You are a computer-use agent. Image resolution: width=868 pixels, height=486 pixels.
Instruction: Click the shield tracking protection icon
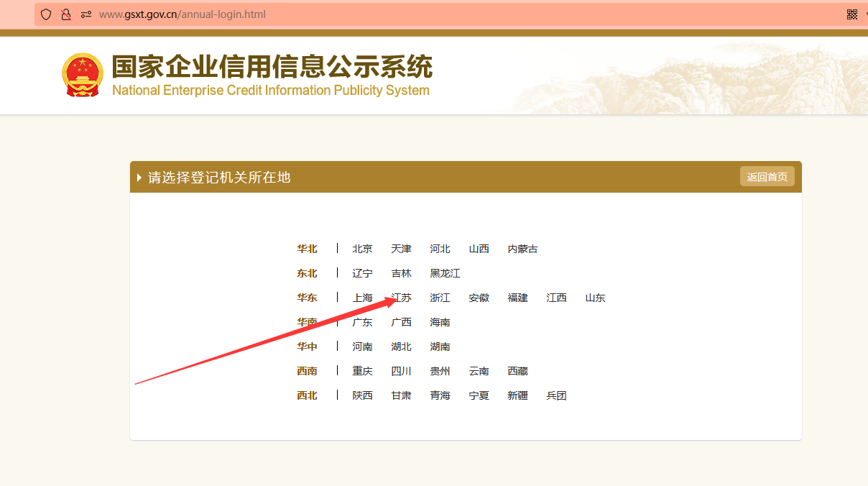46,14
